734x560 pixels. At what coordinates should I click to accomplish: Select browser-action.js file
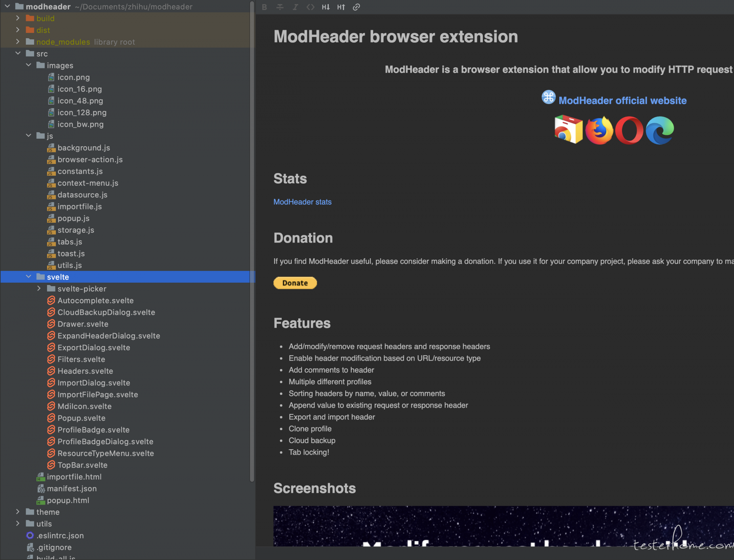[x=85, y=160]
